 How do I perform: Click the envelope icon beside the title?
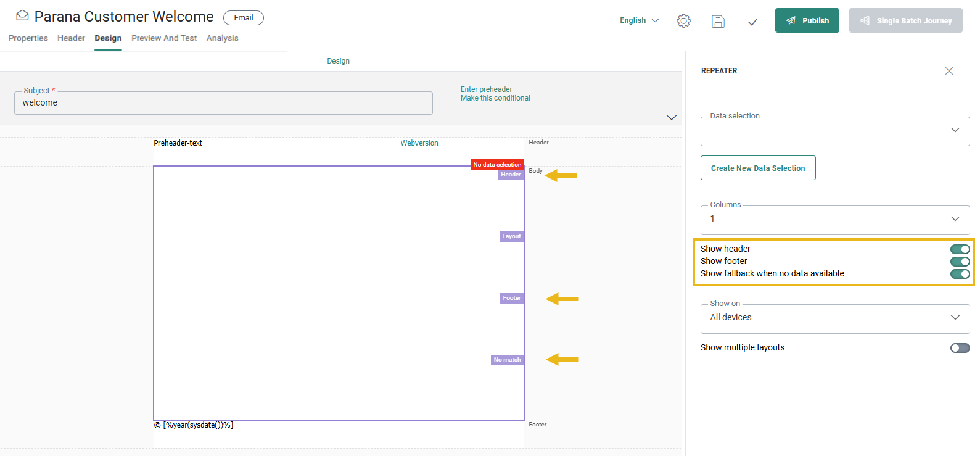22,15
